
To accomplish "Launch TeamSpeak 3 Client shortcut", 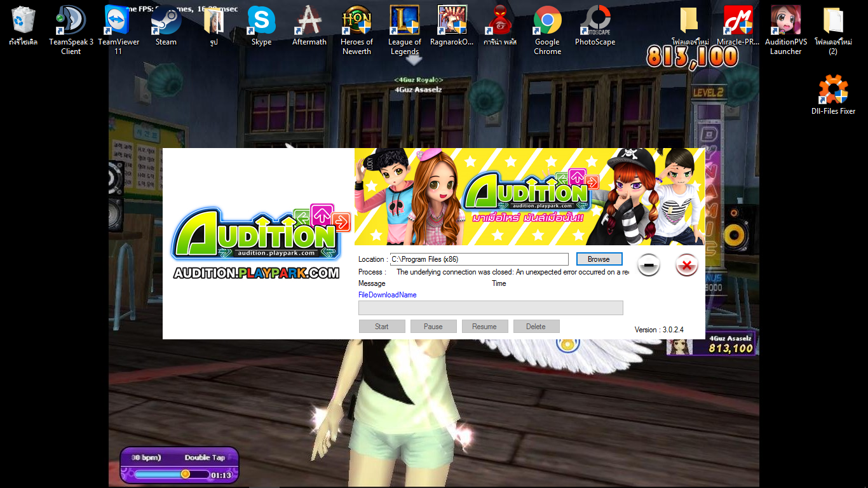I will click(x=71, y=30).
